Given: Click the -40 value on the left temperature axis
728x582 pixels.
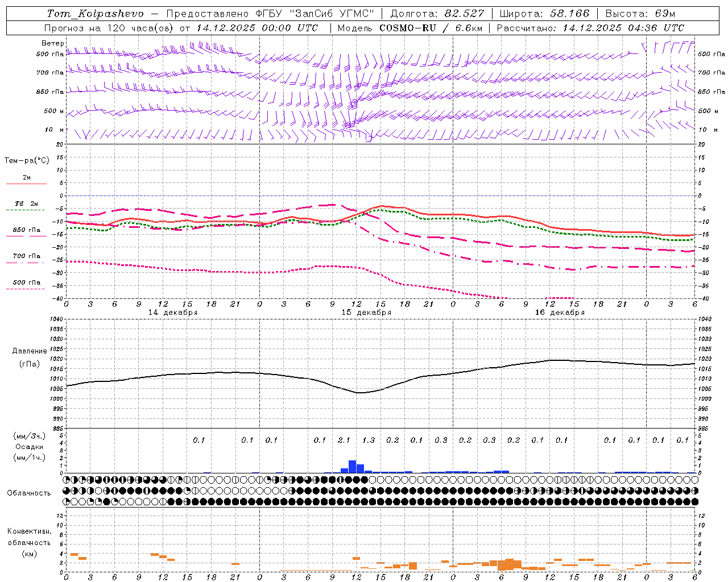Looking at the screenshot, I should [58, 298].
